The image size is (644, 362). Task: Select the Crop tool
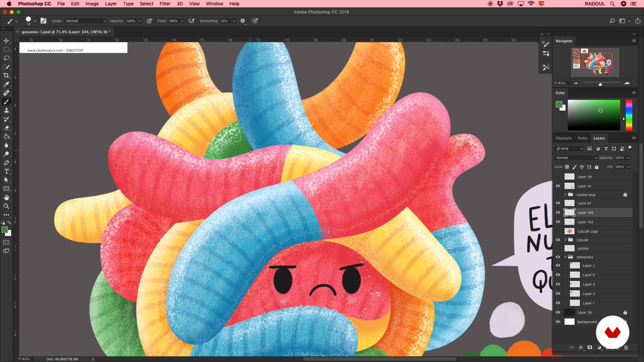6,75
